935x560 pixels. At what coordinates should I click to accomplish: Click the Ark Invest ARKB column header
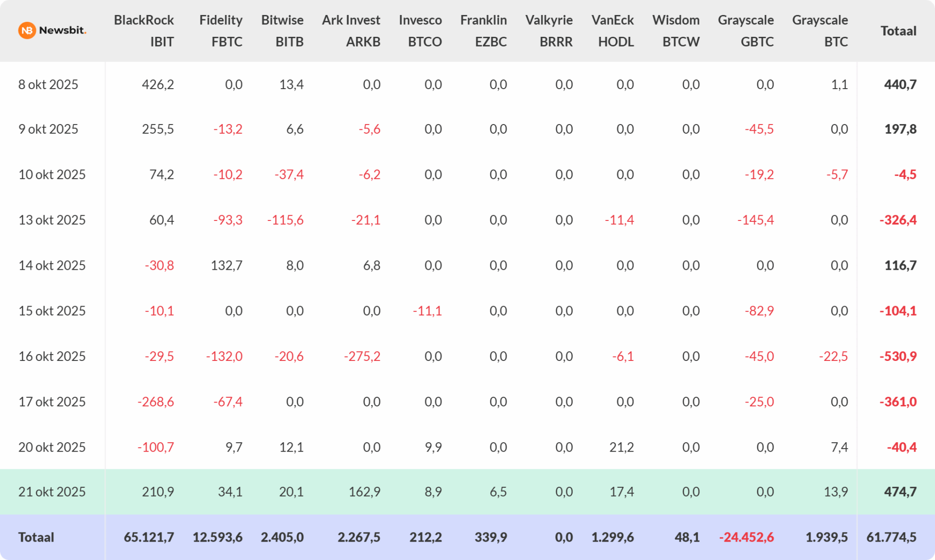[x=351, y=31]
